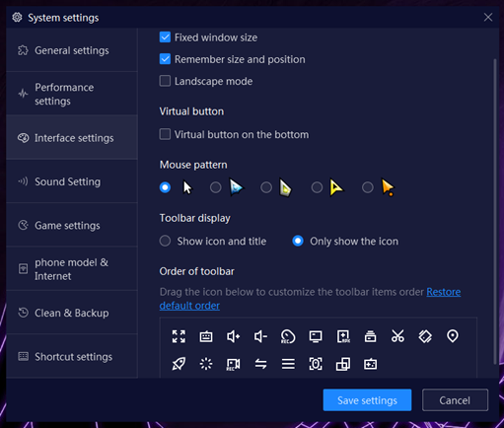The width and height of the screenshot is (504, 428).
Task: Uncheck Remember size and position
Action: (165, 59)
